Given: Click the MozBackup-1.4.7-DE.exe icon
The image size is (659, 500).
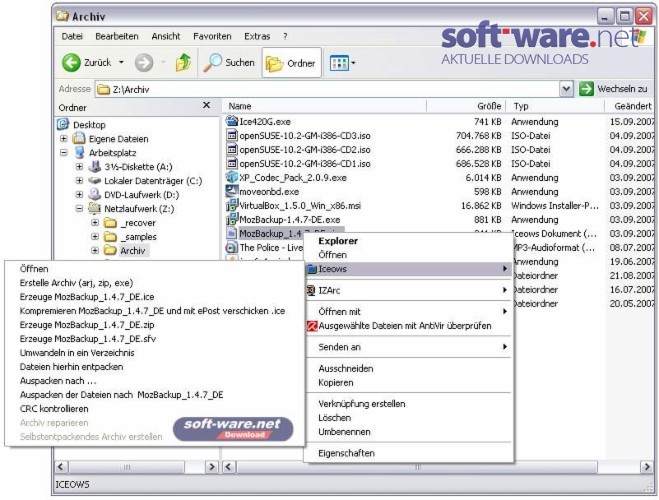Looking at the screenshot, I should click(x=232, y=219).
